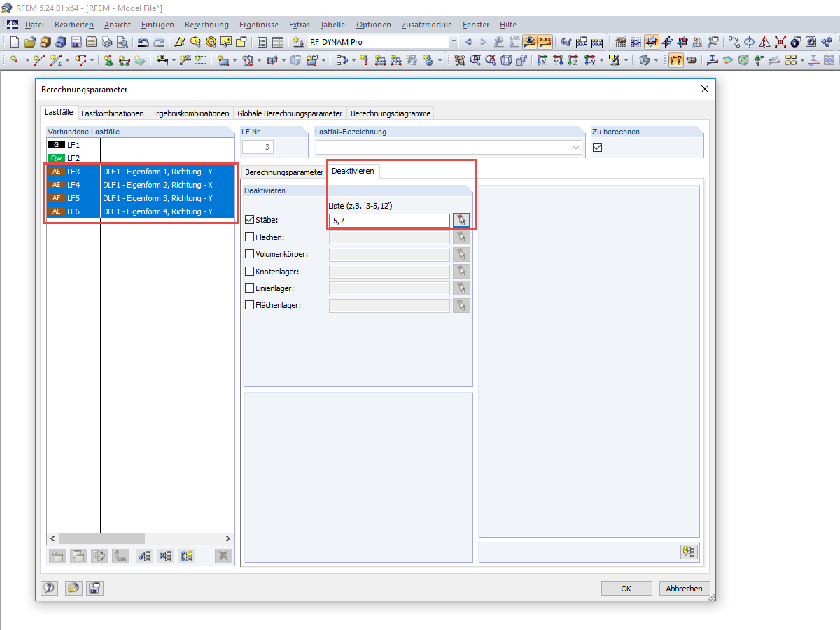Screen dimensions: 840x630
Task: Enable the Flächenlager checkbox
Action: coord(250,305)
